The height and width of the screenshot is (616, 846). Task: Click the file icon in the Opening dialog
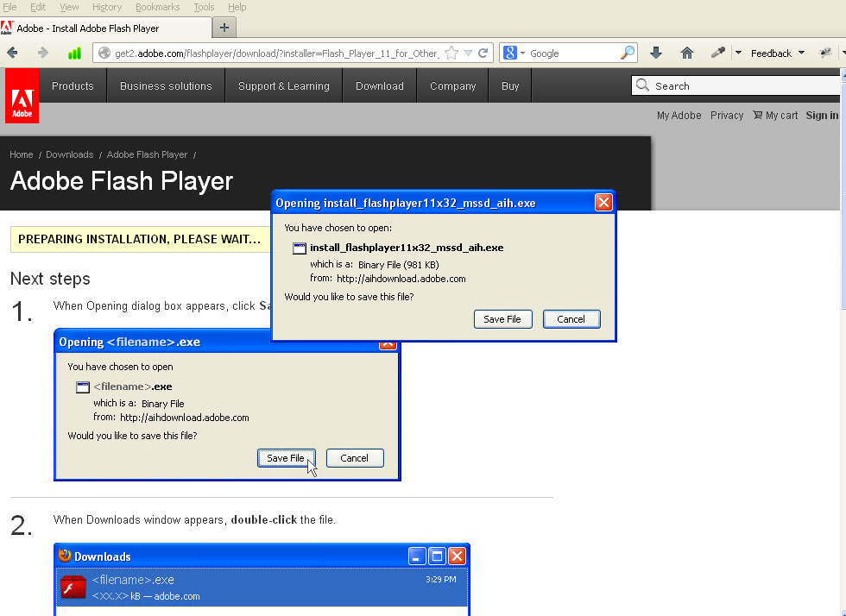coord(299,248)
